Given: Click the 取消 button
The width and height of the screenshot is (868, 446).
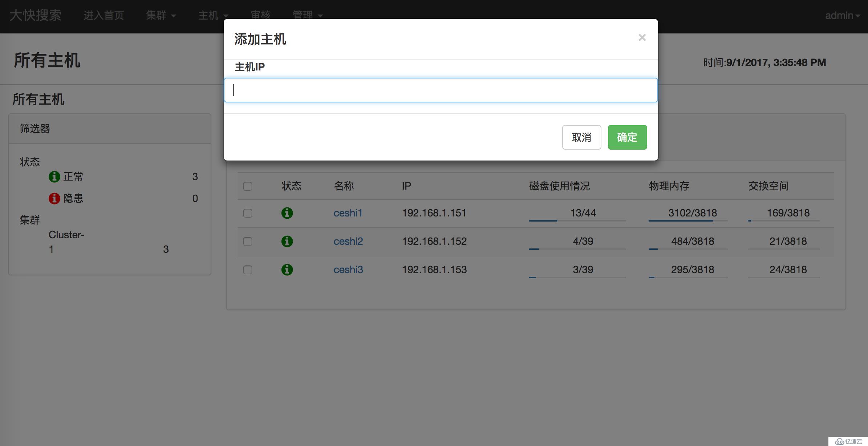Looking at the screenshot, I should coord(581,137).
